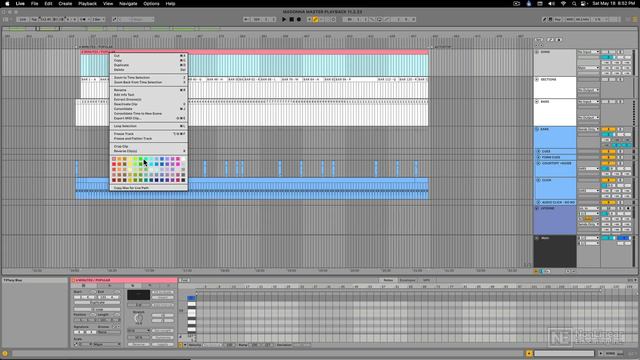Collapse the BARS track with its fold button
640x360 pixels.
click(x=537, y=102)
